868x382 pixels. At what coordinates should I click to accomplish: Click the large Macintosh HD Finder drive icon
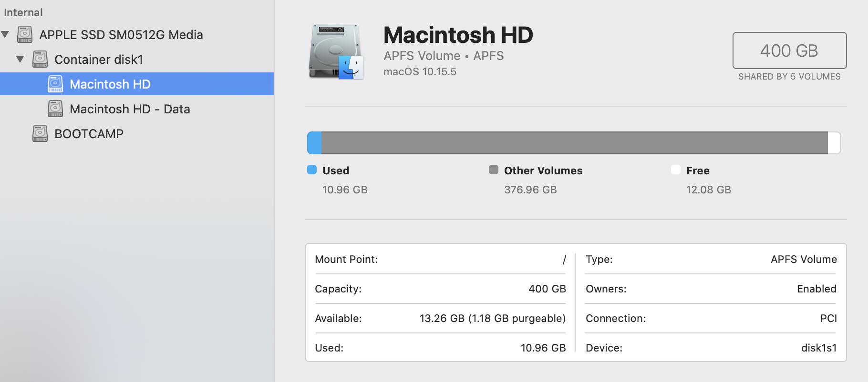click(336, 51)
